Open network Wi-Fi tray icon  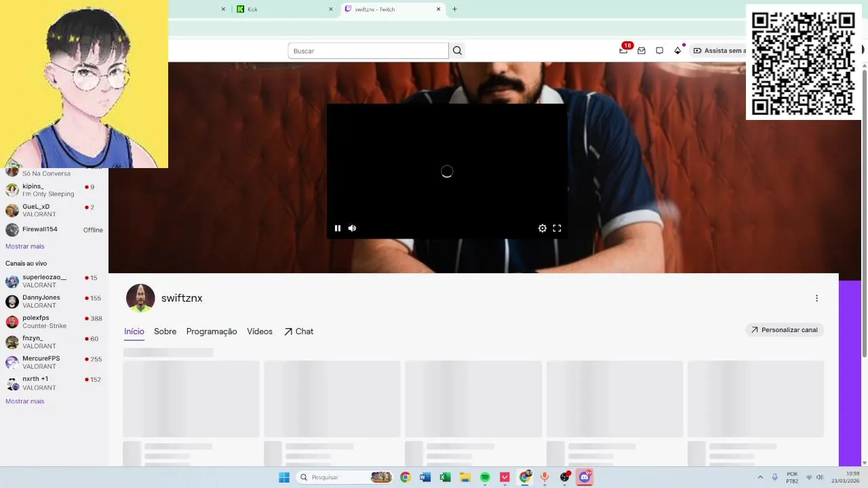pos(809,477)
